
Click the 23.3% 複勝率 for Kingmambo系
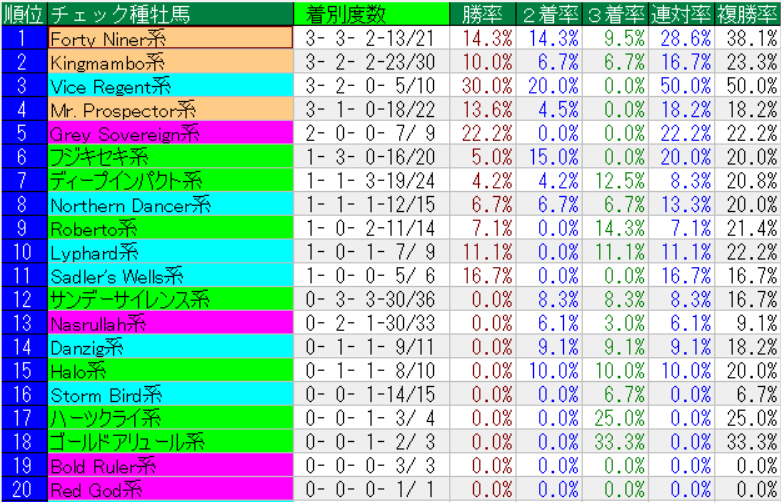748,62
